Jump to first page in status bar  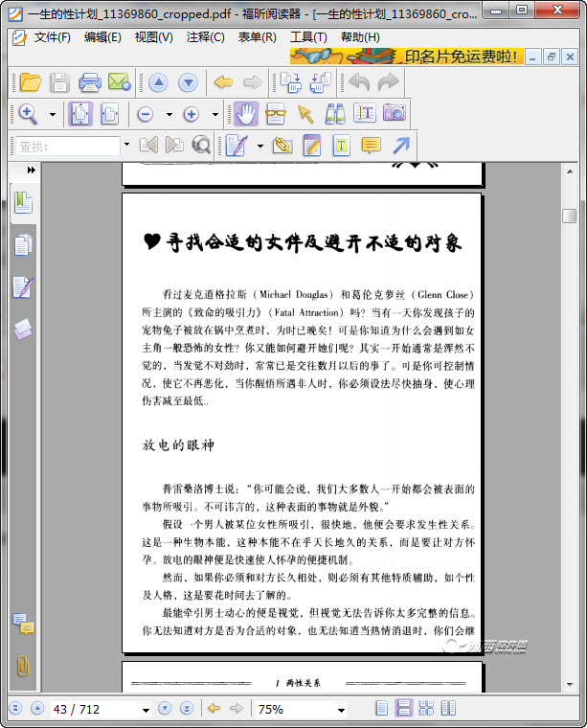15,709
